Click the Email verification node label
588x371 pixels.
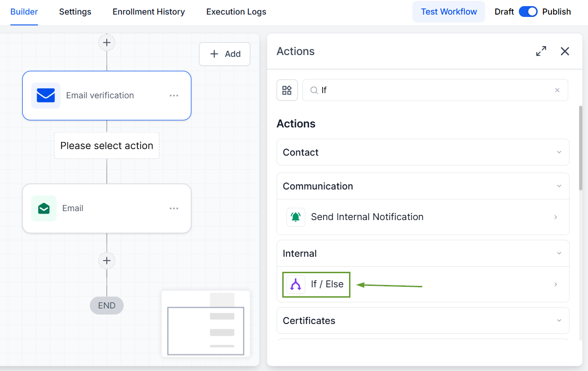coord(100,95)
